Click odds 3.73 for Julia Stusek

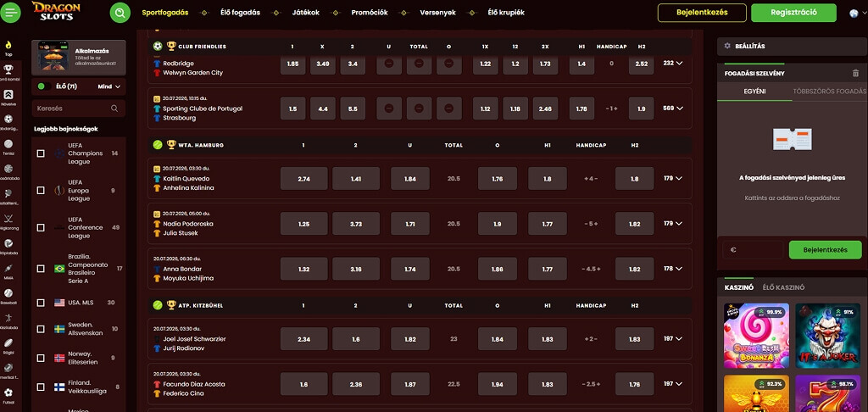[356, 224]
